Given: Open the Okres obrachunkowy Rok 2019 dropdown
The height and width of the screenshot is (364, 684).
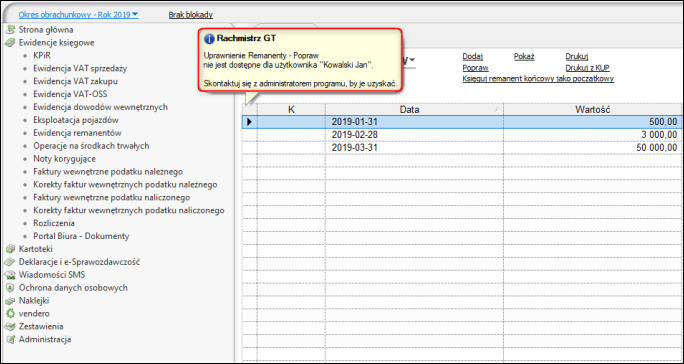Looking at the screenshot, I should coord(78,15).
